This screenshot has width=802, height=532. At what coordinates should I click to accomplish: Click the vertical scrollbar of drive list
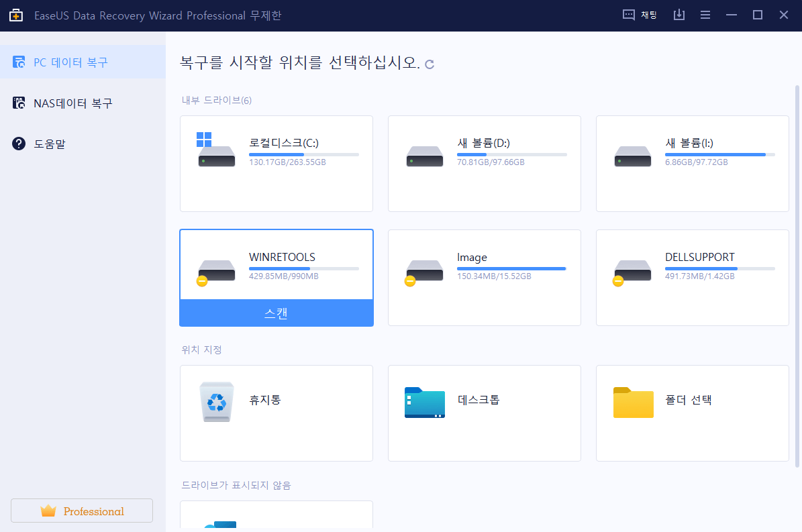coord(797,276)
